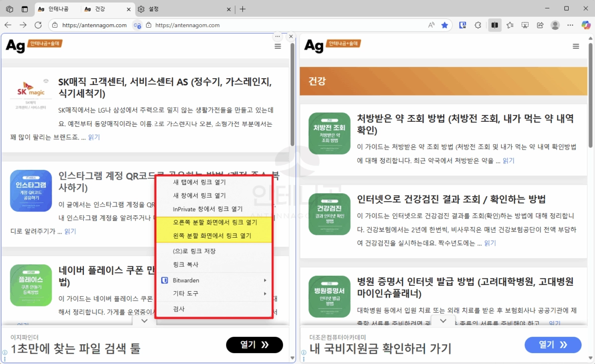Open 처방받은 약 조회 방법 article title

[465, 124]
